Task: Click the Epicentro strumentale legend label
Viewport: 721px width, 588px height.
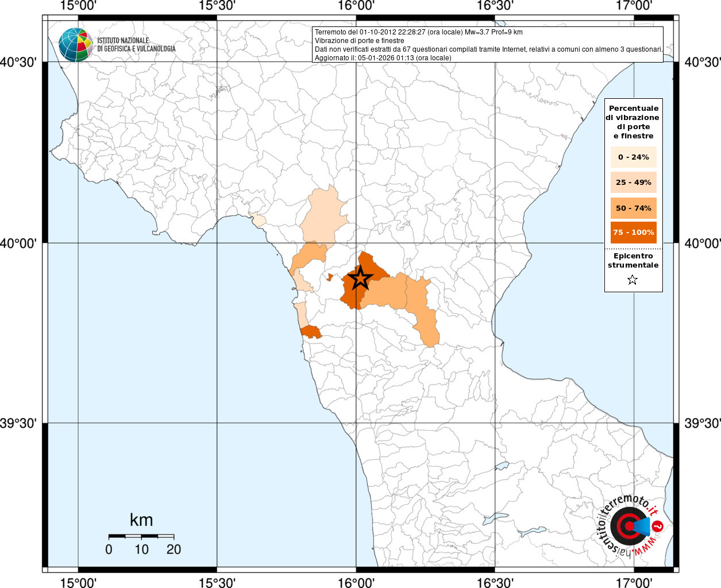Action: click(x=633, y=261)
